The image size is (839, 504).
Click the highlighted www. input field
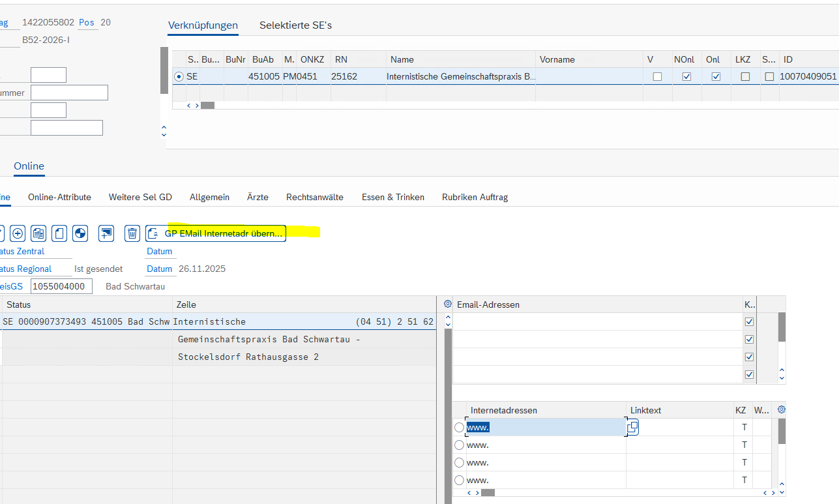(x=546, y=427)
